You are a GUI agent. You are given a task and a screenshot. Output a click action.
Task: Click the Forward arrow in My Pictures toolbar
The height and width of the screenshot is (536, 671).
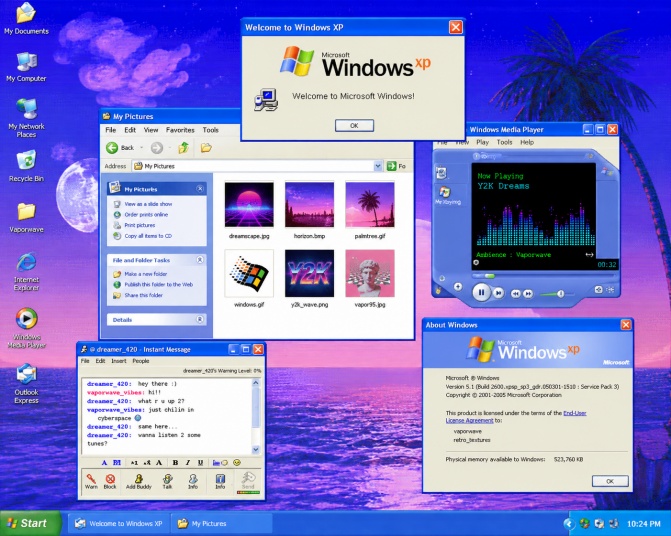coord(157,148)
